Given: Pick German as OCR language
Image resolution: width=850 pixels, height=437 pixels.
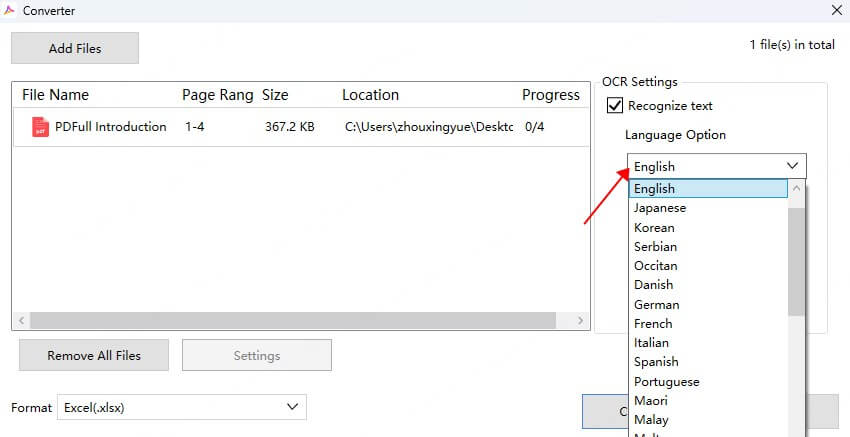Looking at the screenshot, I should pos(656,304).
